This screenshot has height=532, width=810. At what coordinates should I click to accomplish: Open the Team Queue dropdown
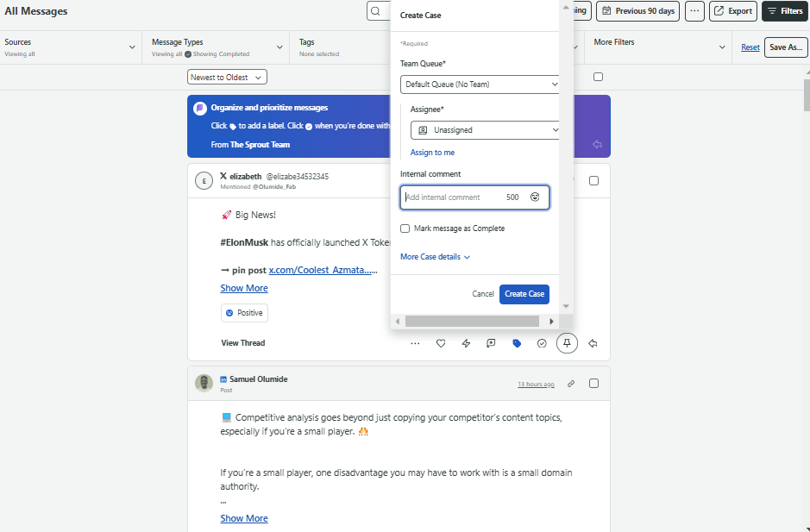coord(480,84)
